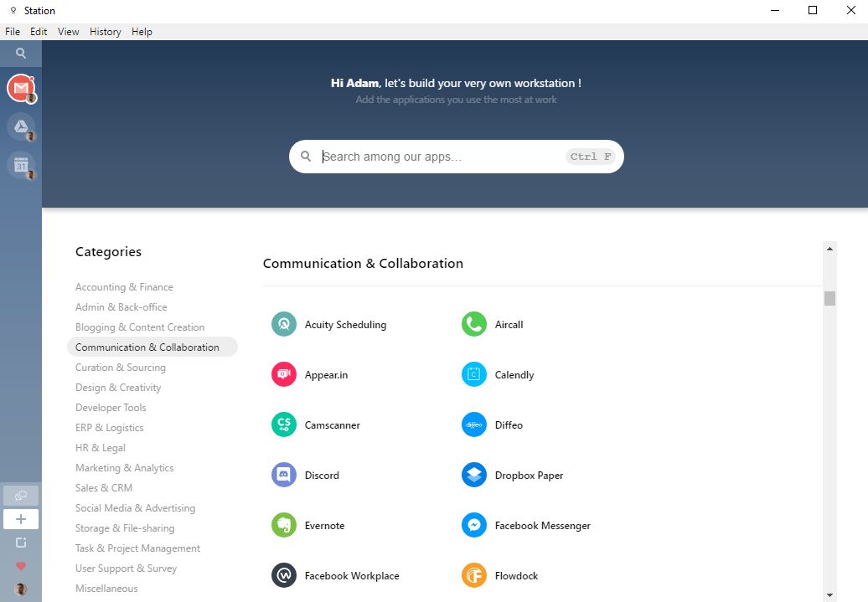Select User Support & Survey category

coord(127,569)
